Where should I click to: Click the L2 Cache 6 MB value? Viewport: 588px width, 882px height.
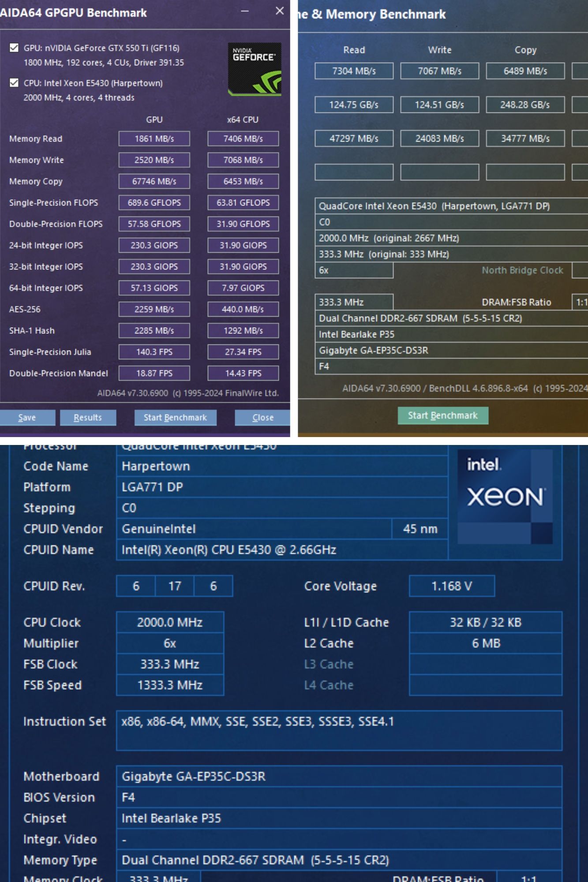pos(486,643)
